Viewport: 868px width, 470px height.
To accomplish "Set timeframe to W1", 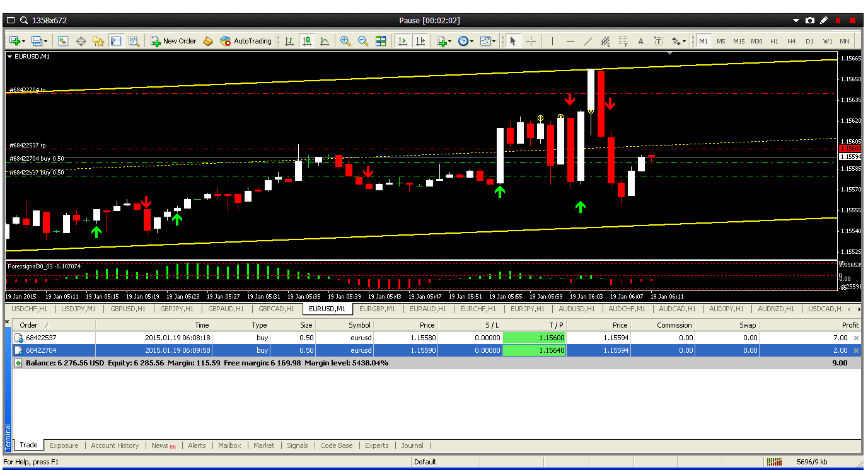I will (827, 41).
